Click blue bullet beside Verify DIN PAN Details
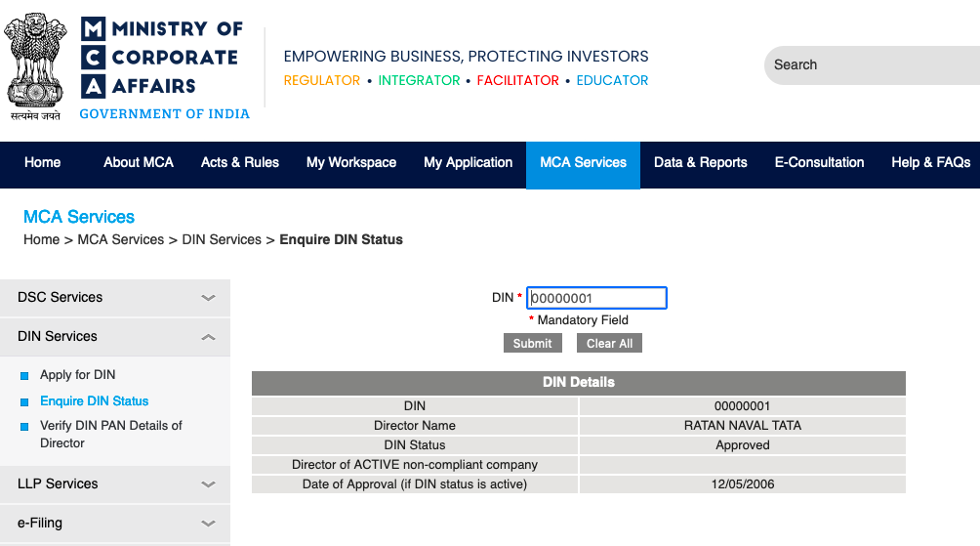 [25, 427]
